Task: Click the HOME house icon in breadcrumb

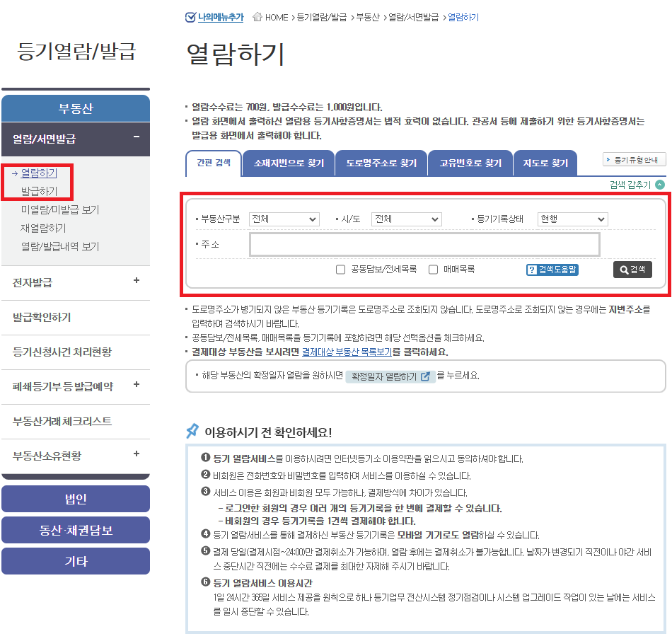Action: click(x=259, y=18)
